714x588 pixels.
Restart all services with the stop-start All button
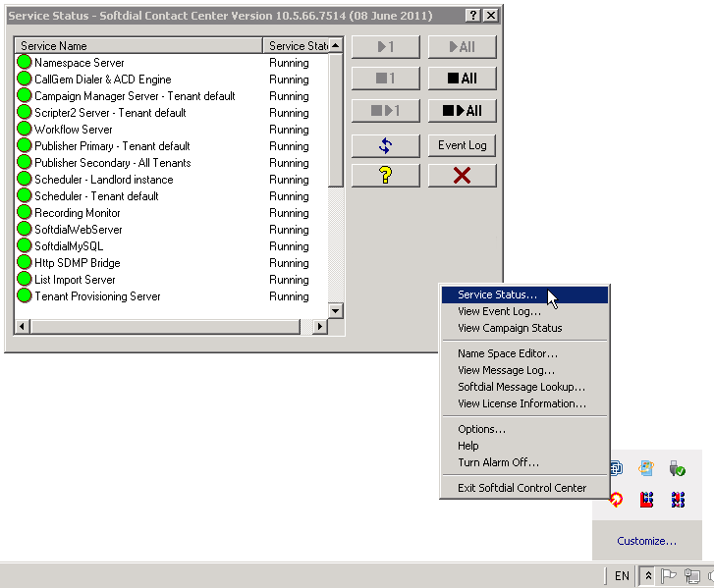462,111
